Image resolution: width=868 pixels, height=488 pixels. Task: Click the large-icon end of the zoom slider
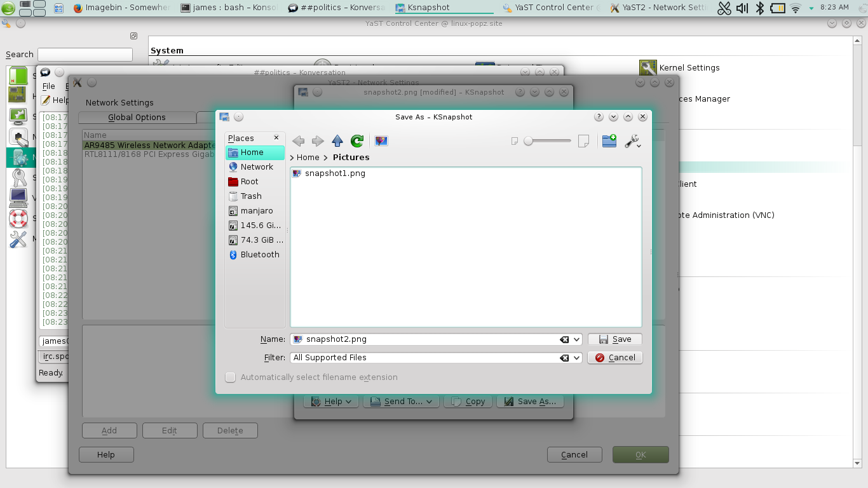click(583, 141)
